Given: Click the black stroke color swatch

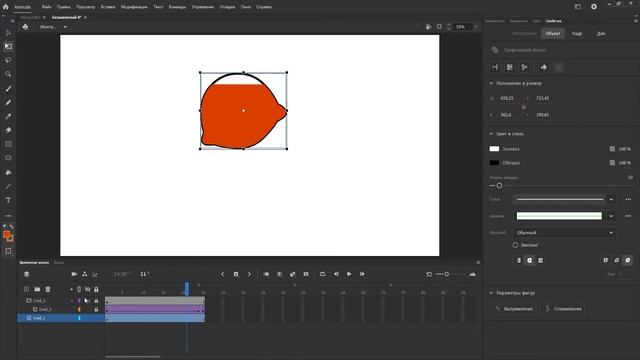Looking at the screenshot, I should (x=494, y=163).
